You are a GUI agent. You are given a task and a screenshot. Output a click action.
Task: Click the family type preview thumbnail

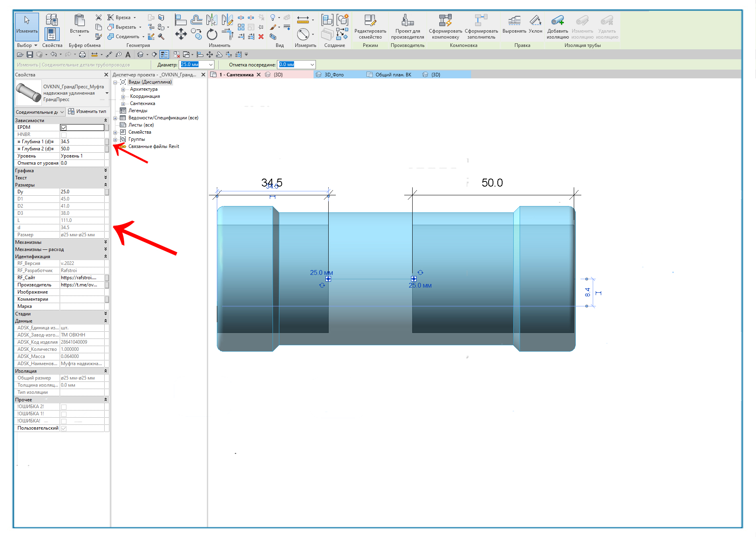click(28, 93)
